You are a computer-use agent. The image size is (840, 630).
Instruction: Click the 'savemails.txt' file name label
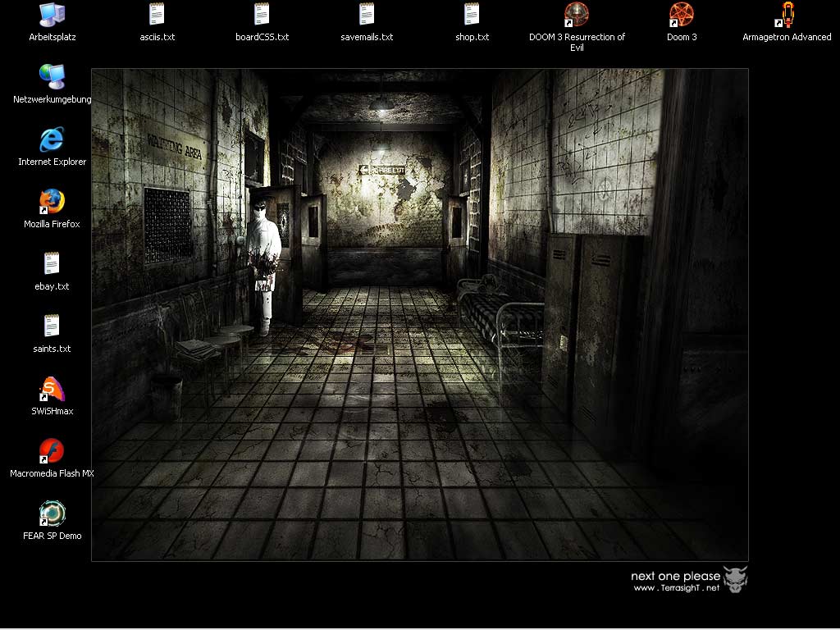367,37
